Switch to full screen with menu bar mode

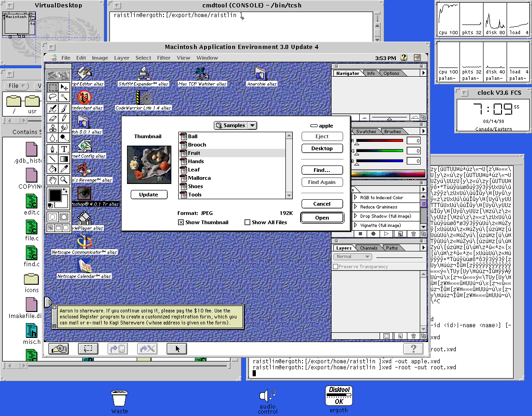(x=58, y=228)
